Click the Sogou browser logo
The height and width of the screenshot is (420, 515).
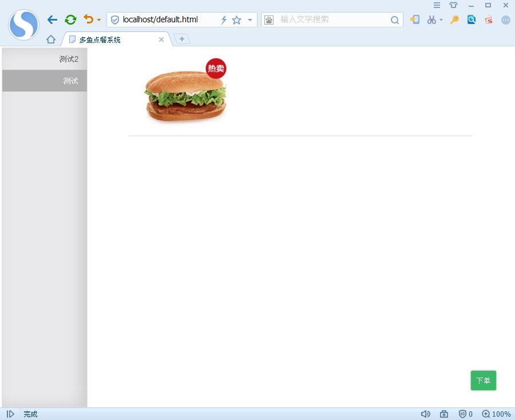tap(23, 25)
